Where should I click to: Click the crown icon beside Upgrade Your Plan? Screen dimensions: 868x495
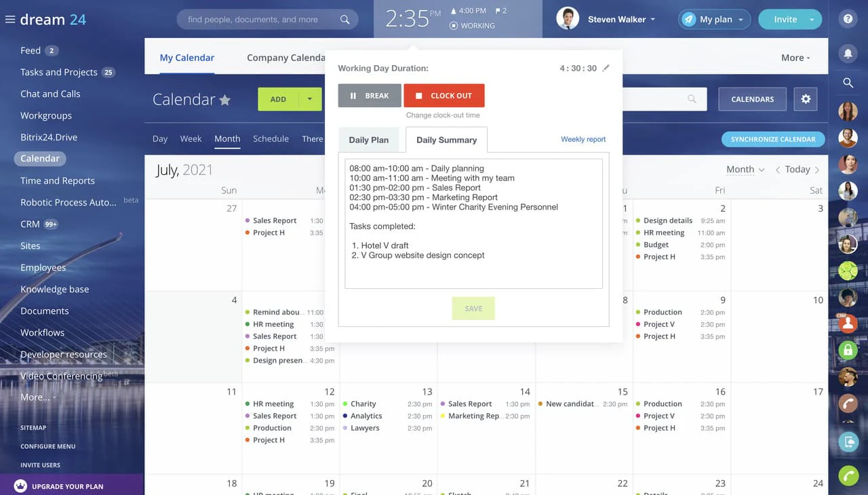coord(20,486)
